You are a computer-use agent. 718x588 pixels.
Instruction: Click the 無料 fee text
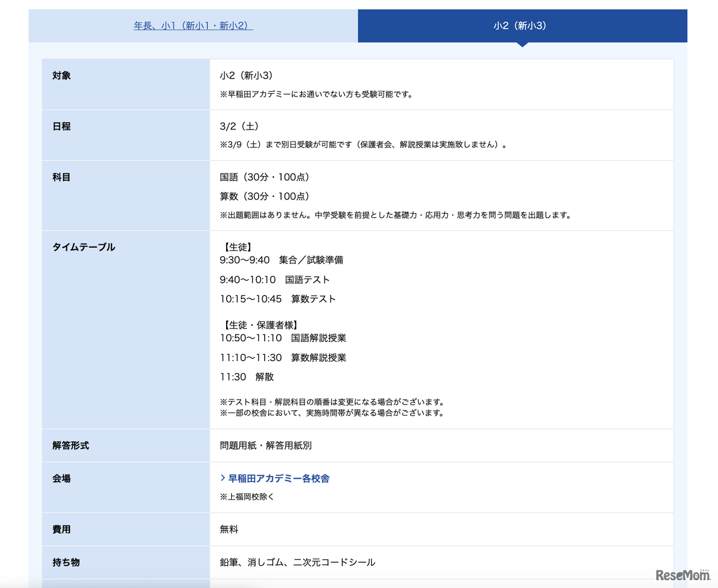[x=229, y=529]
